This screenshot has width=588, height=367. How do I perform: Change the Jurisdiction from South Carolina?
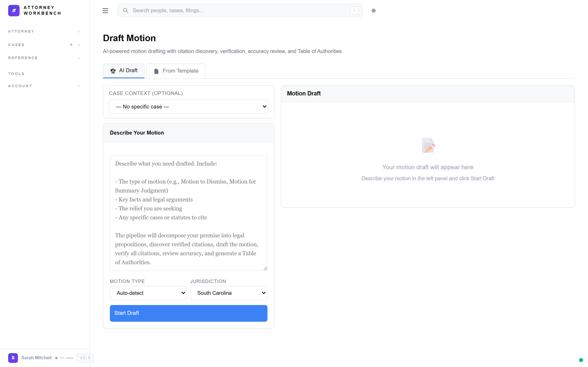[x=228, y=293]
